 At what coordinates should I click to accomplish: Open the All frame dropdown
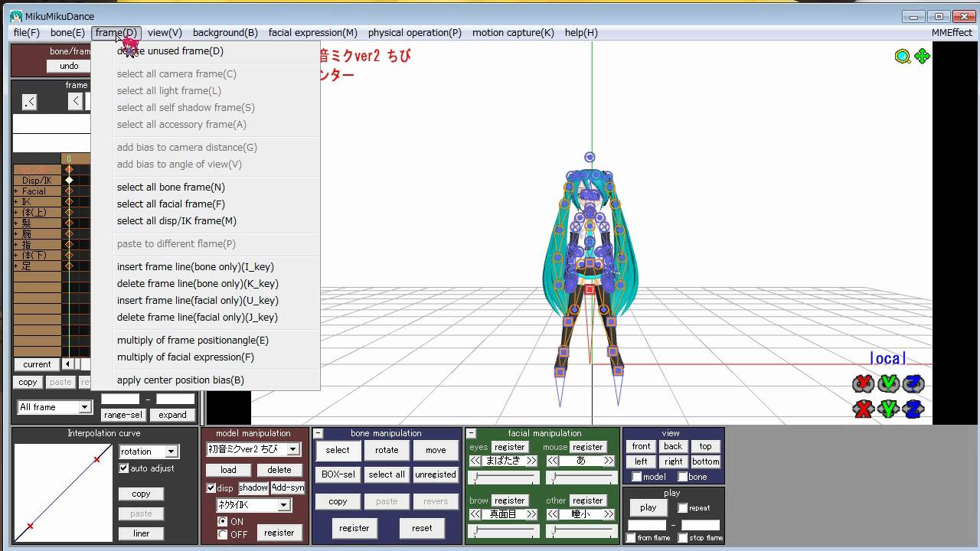tap(84, 407)
